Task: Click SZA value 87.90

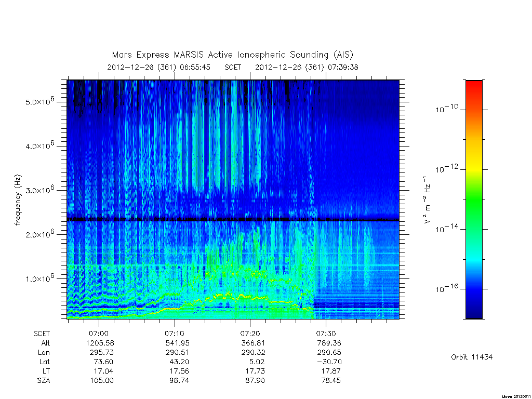Action: click(255, 381)
